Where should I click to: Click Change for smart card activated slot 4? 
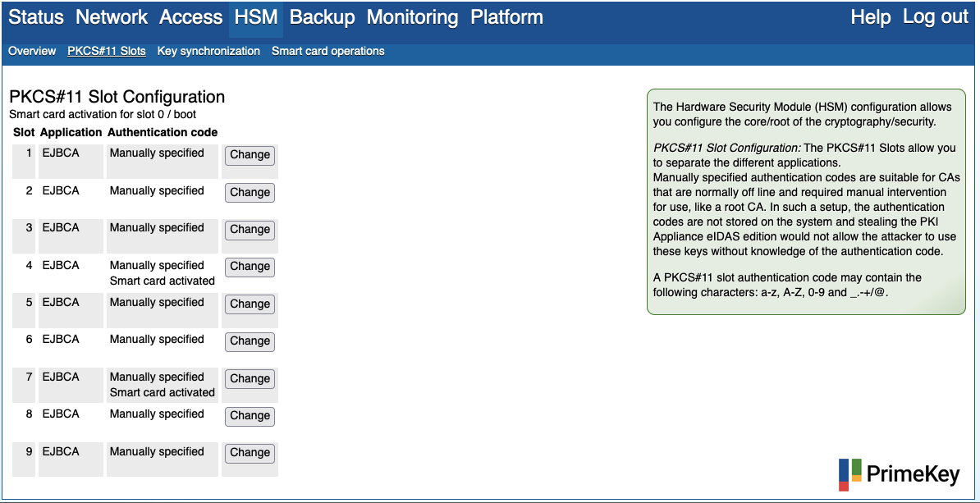pos(250,267)
